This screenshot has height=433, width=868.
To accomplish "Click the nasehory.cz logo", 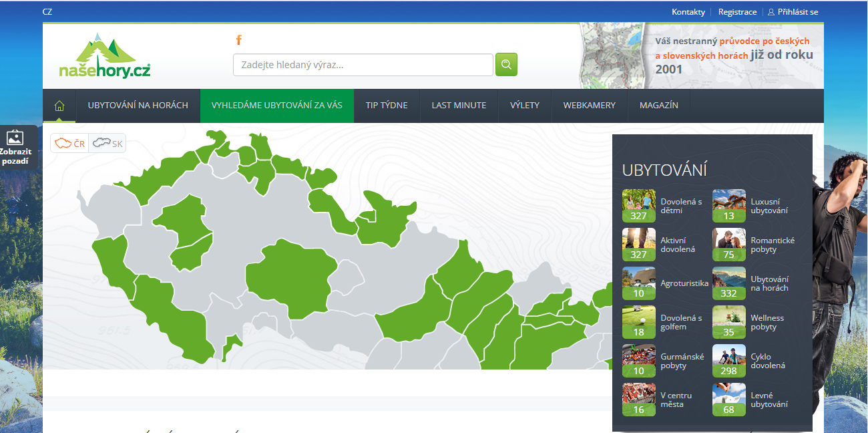I will 105,56.
